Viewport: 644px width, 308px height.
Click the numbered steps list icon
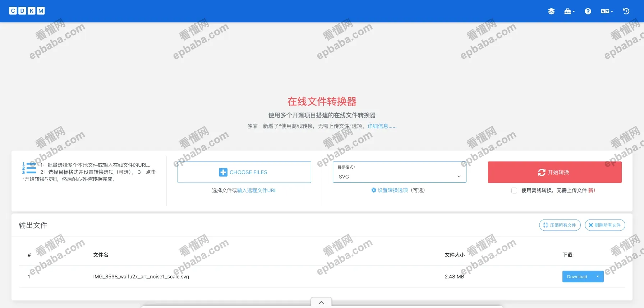coord(29,168)
